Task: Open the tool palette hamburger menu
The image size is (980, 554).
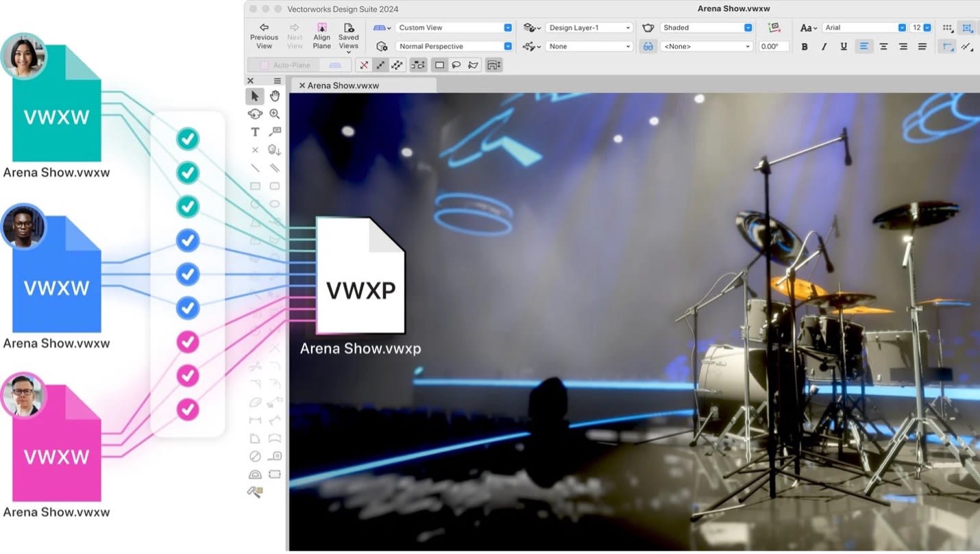Action: (x=278, y=81)
